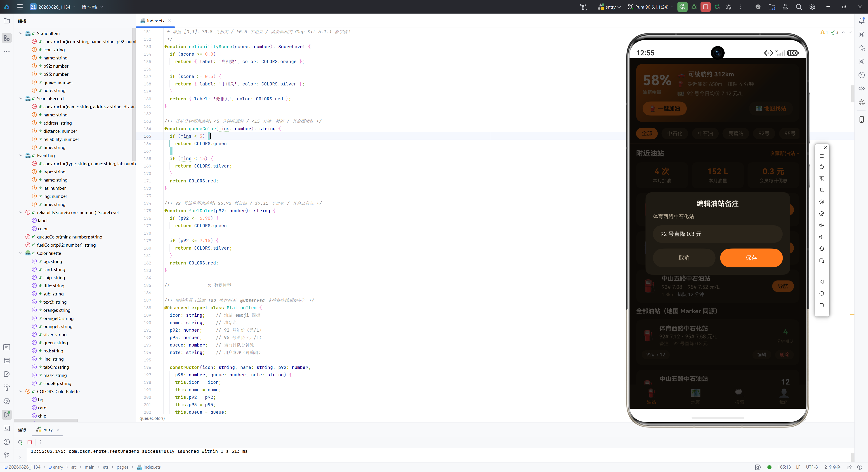Open the Build hammer tool window

click(x=7, y=387)
